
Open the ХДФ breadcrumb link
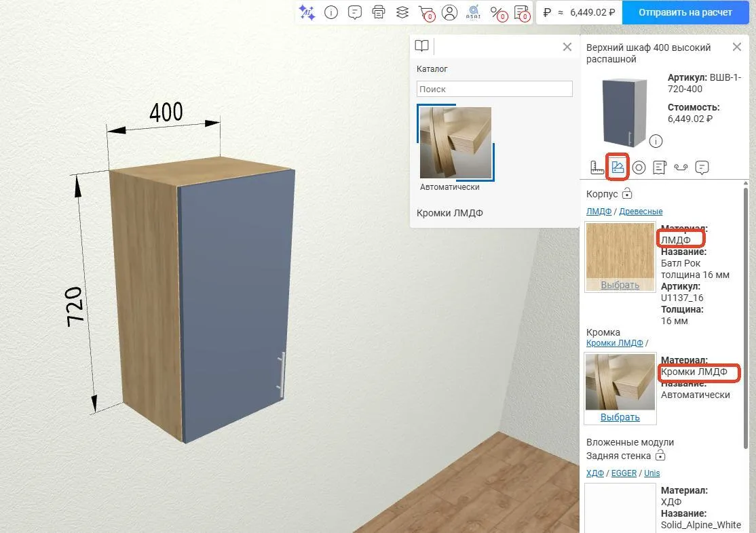pos(595,473)
